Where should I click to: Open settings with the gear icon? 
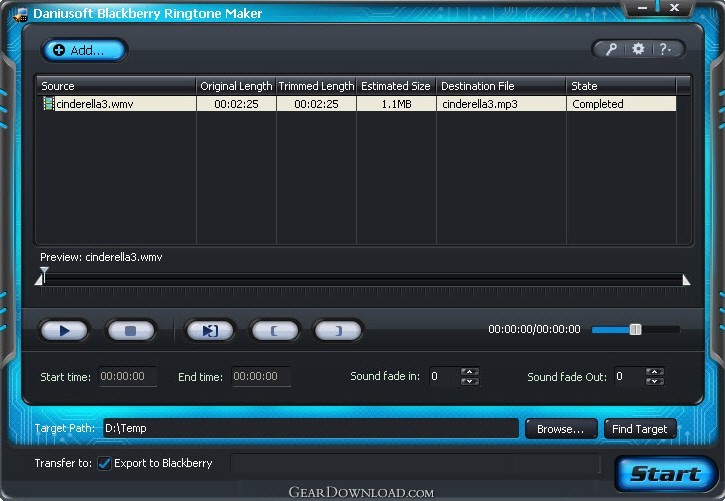(638, 49)
